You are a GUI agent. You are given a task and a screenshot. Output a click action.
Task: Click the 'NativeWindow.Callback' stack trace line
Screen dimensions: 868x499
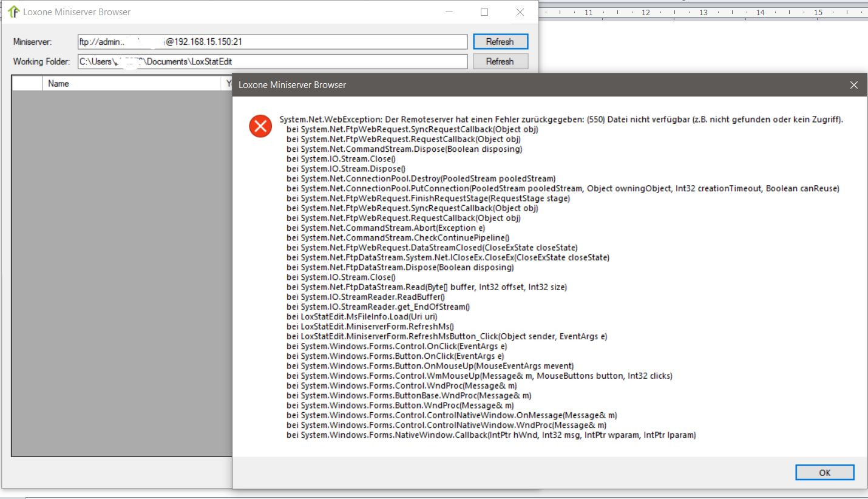pyautogui.click(x=491, y=435)
